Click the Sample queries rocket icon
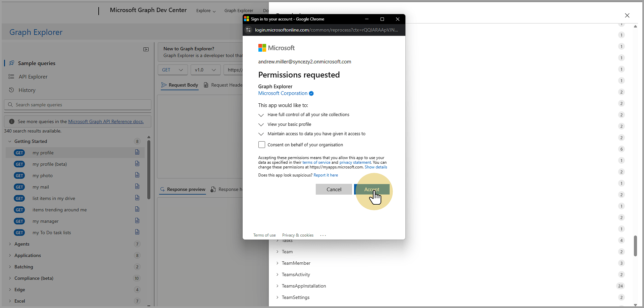Image resolution: width=644 pixels, height=308 pixels. pos(12,63)
